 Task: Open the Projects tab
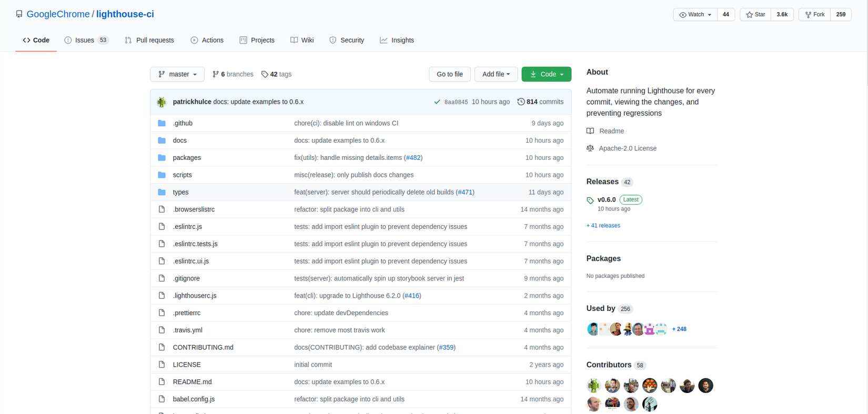(x=257, y=40)
